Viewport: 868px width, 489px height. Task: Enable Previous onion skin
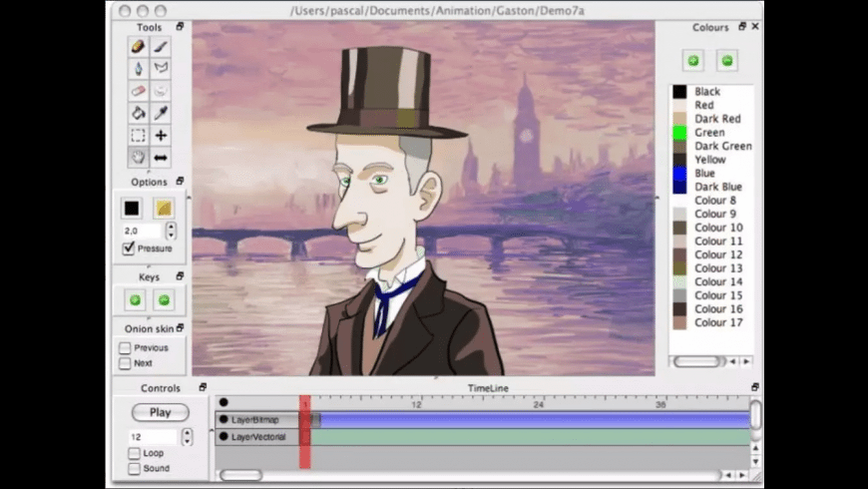pos(125,347)
